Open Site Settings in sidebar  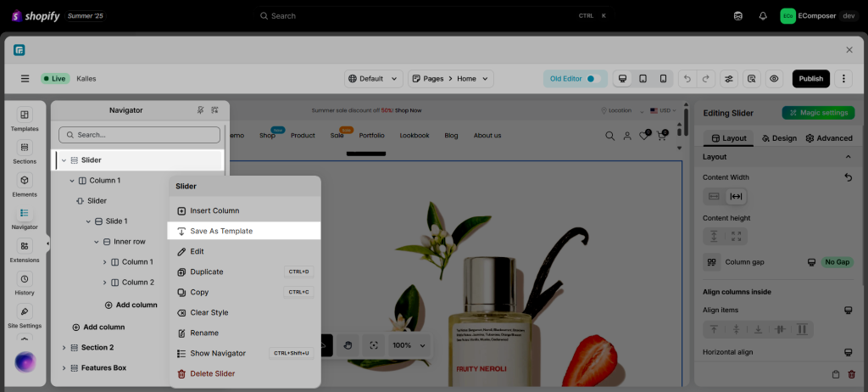point(25,316)
